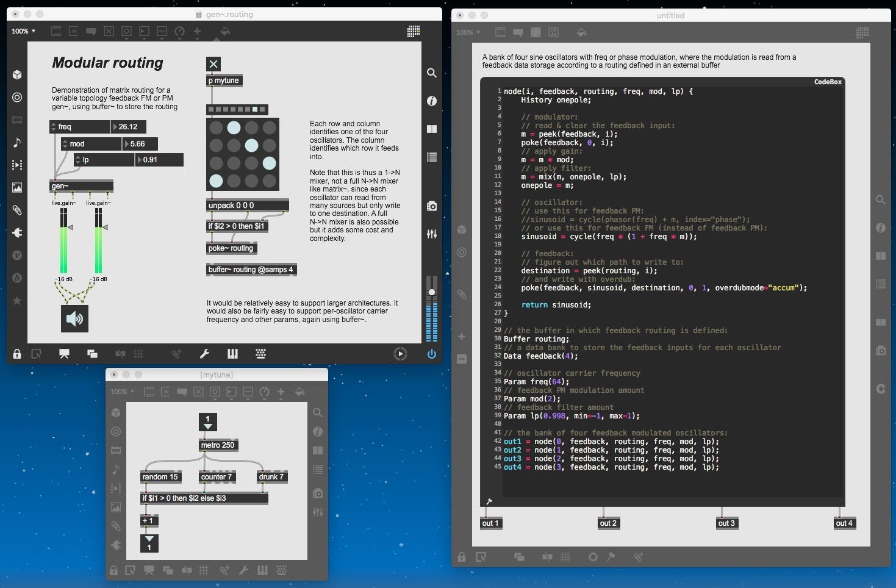Open the inspector info icon in gen~.routing
Viewport: 896px width, 588px height.
tap(431, 101)
